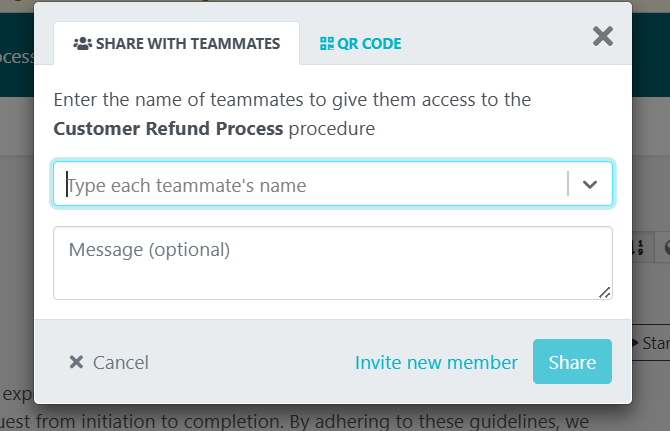This screenshot has height=431, width=670.
Task: Switch to the Share With Teammates tab
Action: (x=176, y=44)
